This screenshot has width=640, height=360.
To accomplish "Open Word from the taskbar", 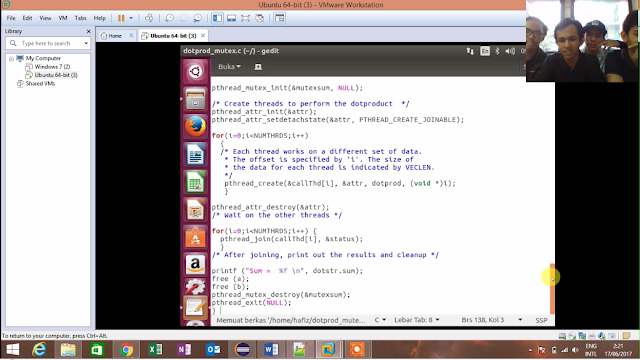I will click(271, 350).
